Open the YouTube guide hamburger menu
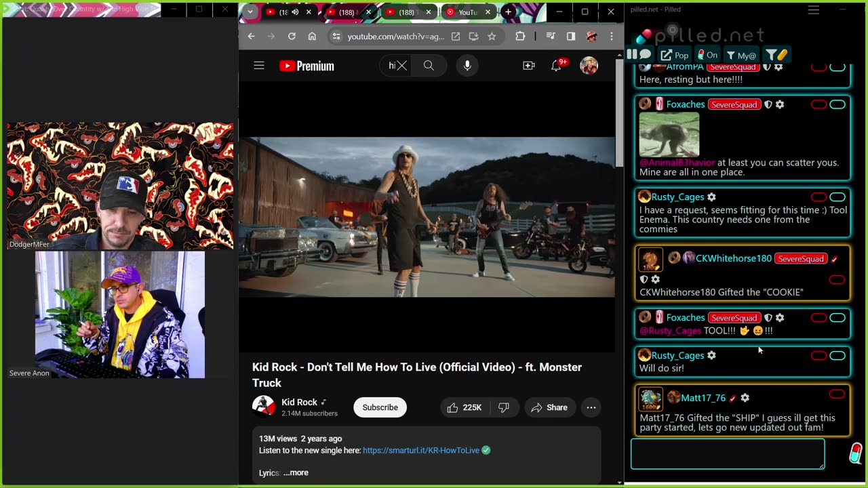 (x=259, y=66)
